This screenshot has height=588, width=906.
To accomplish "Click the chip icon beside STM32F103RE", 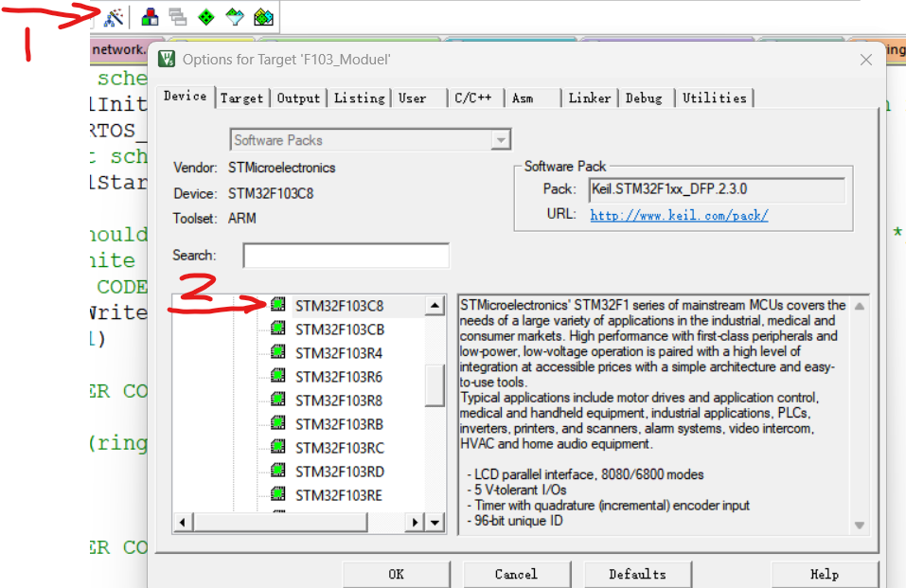I will (x=279, y=493).
